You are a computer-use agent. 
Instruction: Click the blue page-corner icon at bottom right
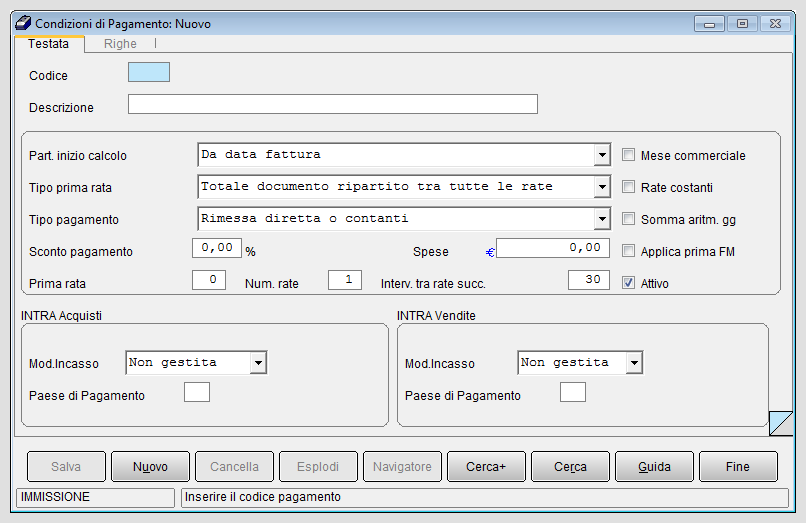(x=781, y=423)
